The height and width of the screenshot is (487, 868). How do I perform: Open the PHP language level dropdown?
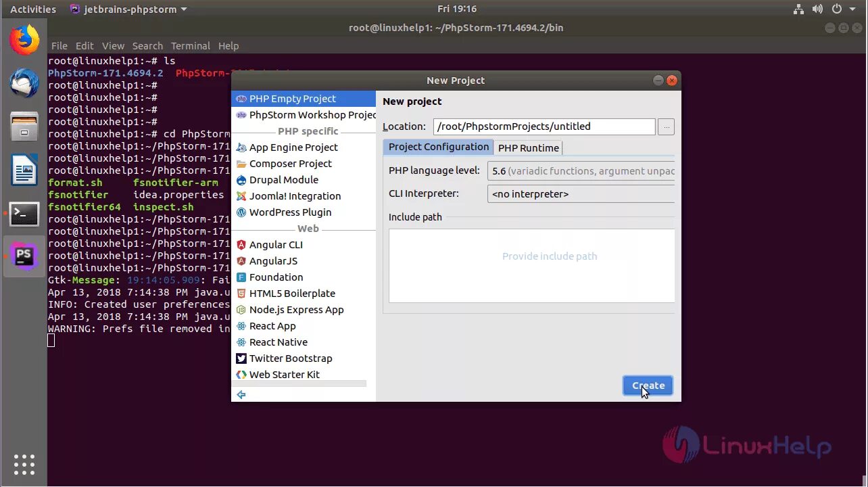581,171
